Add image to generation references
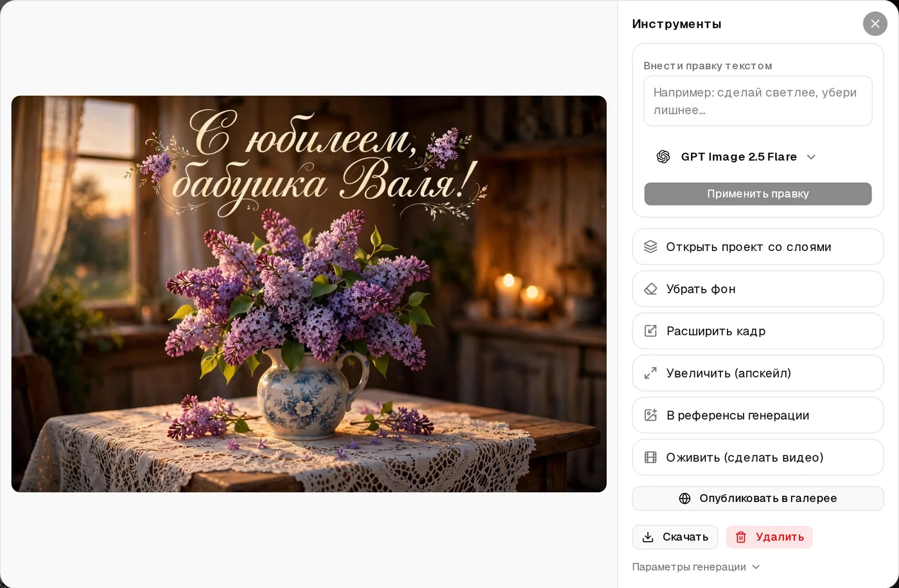This screenshot has width=899, height=588. 758,415
